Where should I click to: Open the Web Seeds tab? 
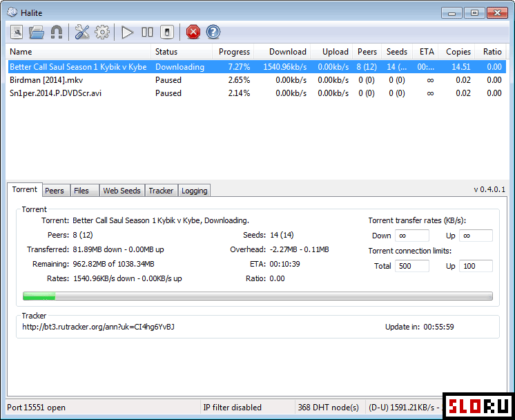[122, 191]
